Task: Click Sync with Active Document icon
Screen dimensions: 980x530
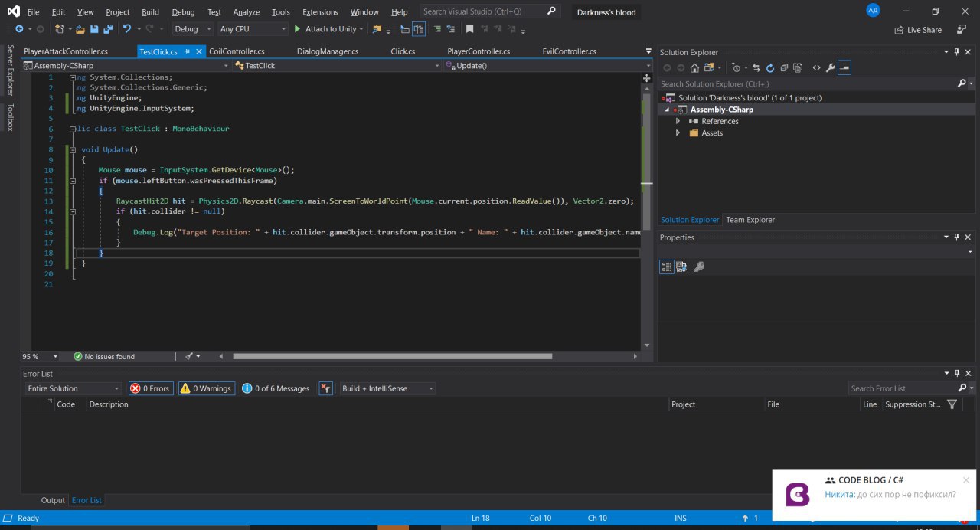Action: point(756,67)
